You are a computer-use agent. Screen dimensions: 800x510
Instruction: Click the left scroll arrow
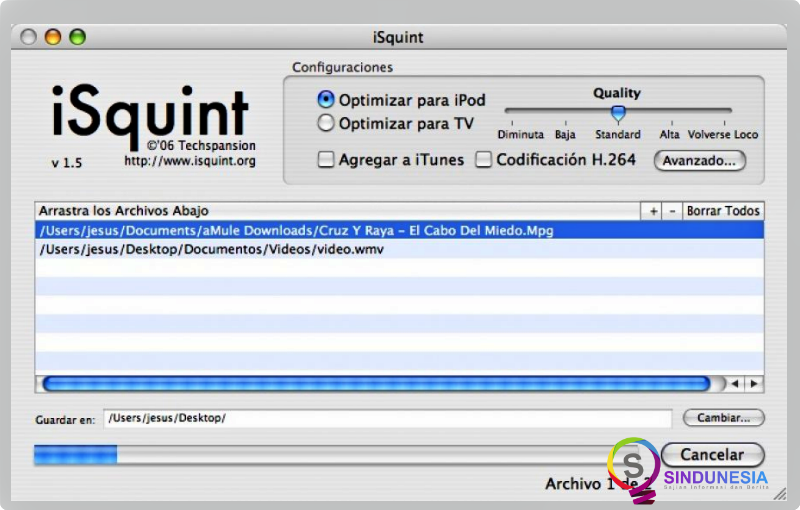click(735, 384)
